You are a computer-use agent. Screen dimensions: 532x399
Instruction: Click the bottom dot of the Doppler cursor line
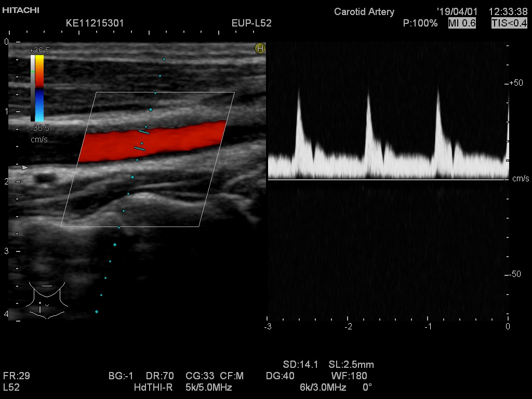point(97,312)
